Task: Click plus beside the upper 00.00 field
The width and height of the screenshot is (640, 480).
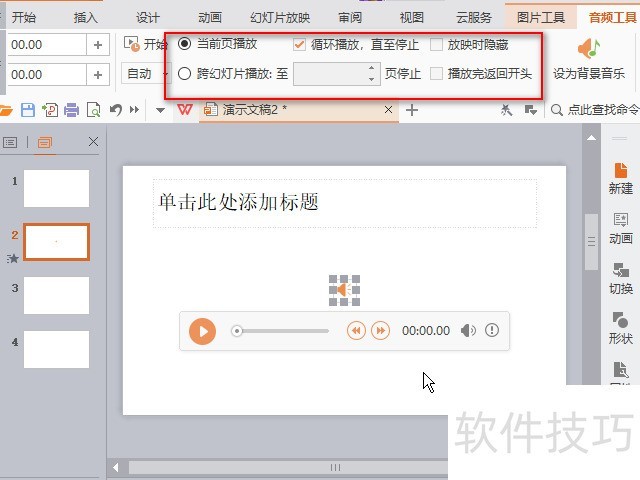Action: (98, 44)
